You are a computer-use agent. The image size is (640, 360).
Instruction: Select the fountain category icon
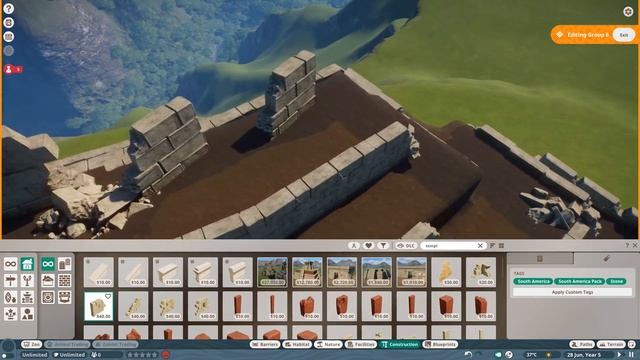(x=27, y=298)
